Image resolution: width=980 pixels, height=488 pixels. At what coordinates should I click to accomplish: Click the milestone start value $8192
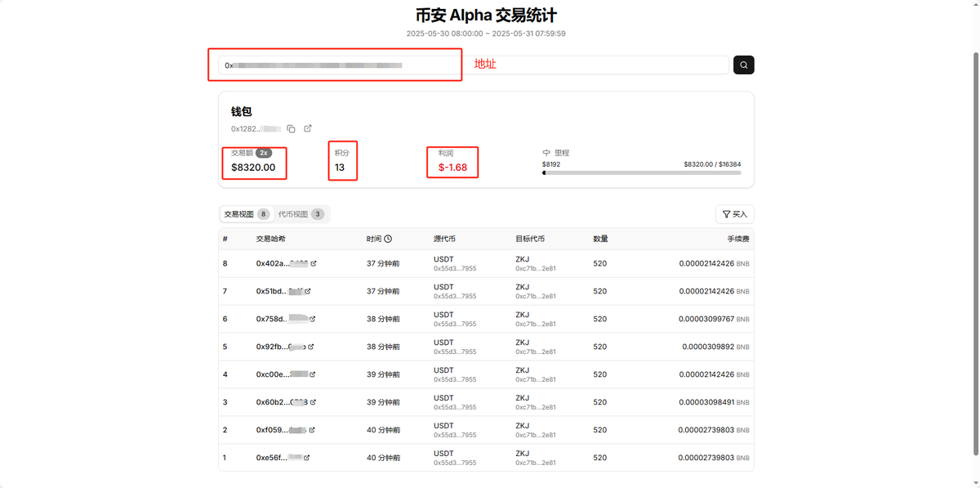point(551,164)
